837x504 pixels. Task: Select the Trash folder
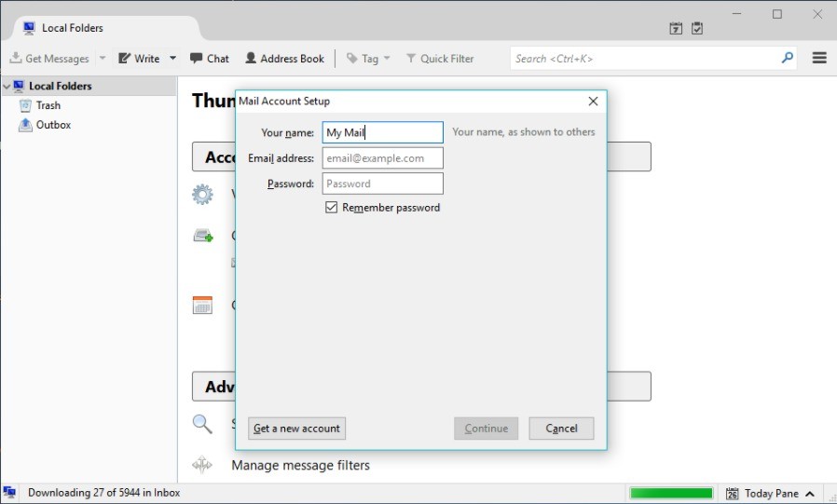[48, 105]
